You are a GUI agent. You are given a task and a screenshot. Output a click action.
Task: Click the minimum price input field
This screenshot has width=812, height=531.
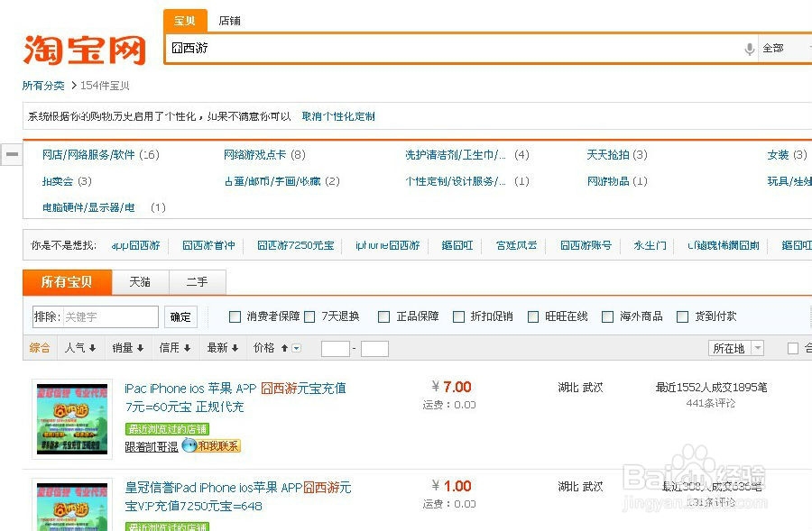click(335, 347)
